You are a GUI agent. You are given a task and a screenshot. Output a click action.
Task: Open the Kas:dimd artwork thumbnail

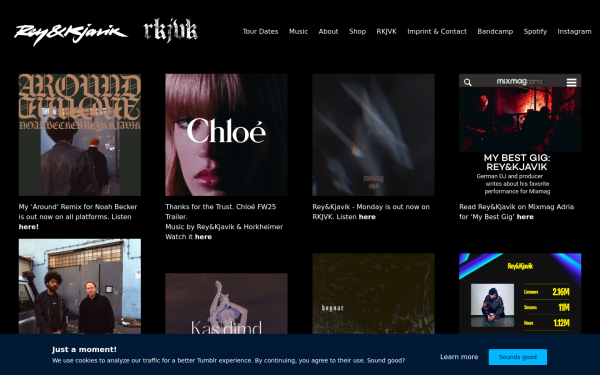(x=226, y=303)
